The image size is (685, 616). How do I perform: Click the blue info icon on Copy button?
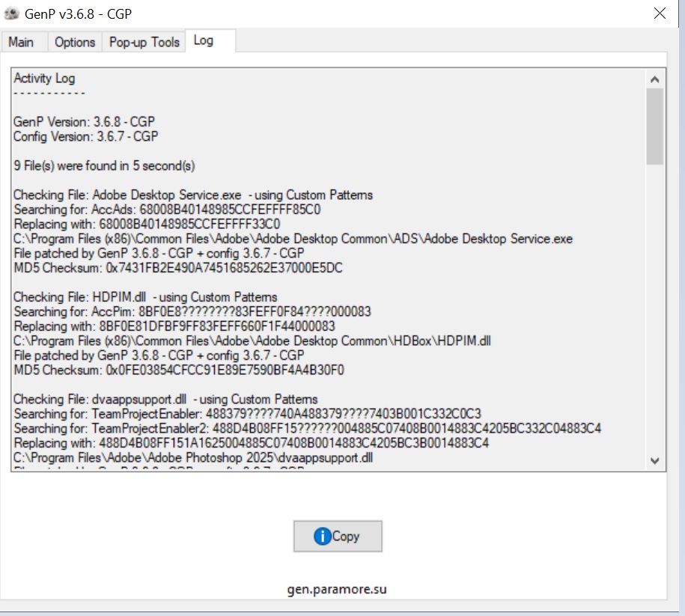pyautogui.click(x=323, y=536)
